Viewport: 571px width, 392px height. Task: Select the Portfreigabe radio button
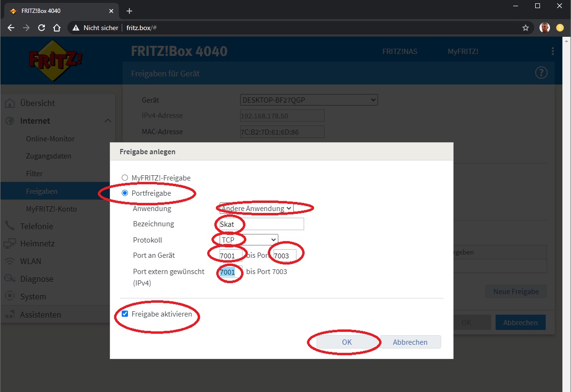pos(125,193)
